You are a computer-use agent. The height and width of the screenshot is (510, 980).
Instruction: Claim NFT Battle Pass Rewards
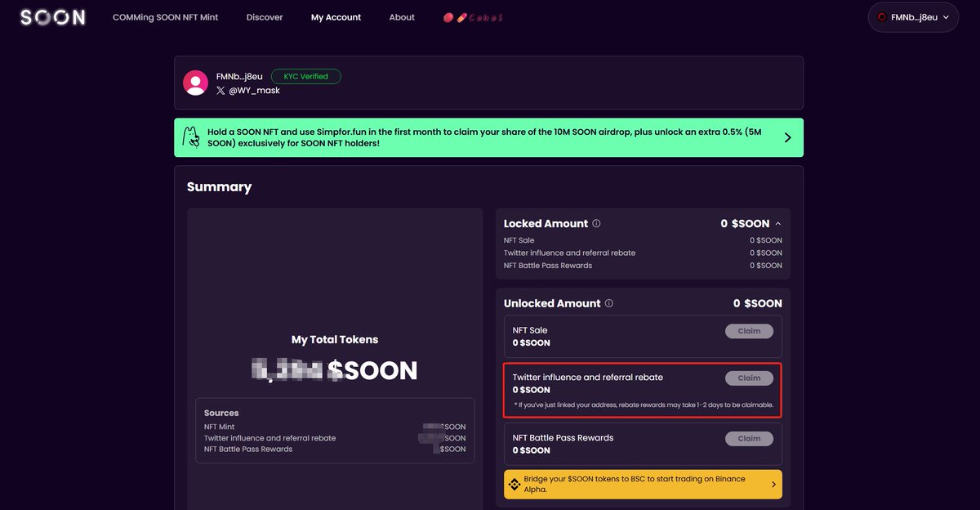(x=749, y=439)
